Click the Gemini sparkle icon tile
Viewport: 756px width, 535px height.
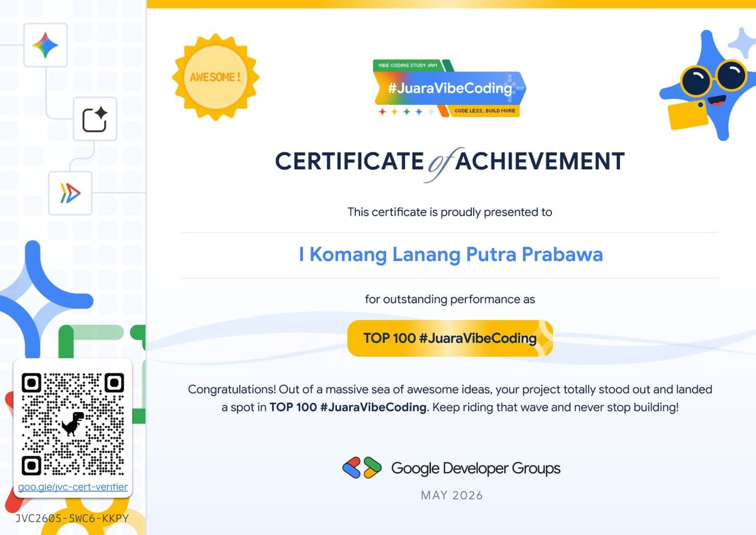(x=45, y=45)
